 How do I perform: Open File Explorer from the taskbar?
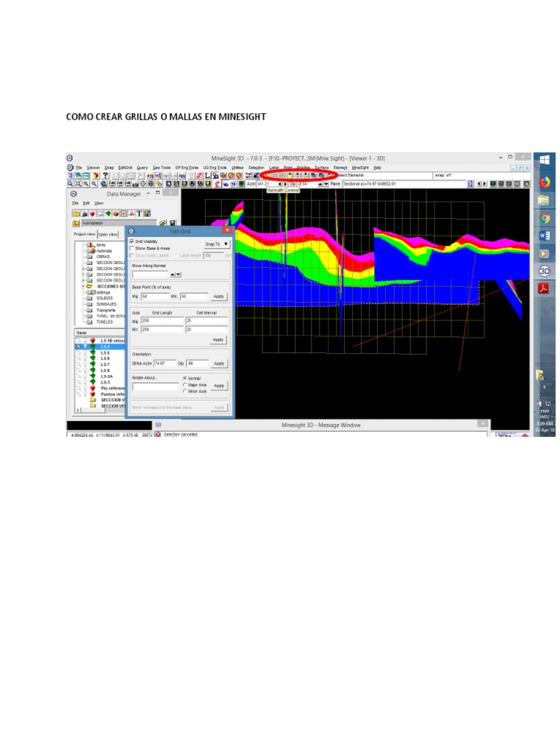click(544, 202)
